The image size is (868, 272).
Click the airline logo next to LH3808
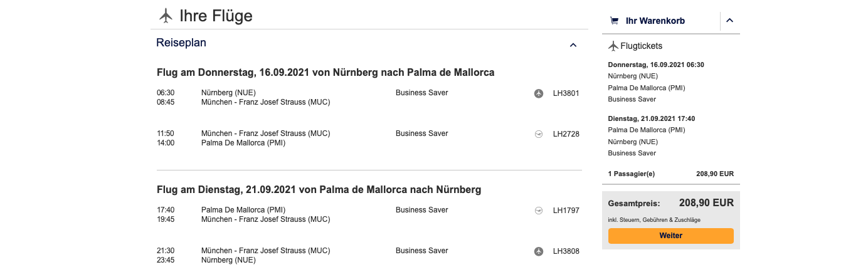pyautogui.click(x=538, y=251)
